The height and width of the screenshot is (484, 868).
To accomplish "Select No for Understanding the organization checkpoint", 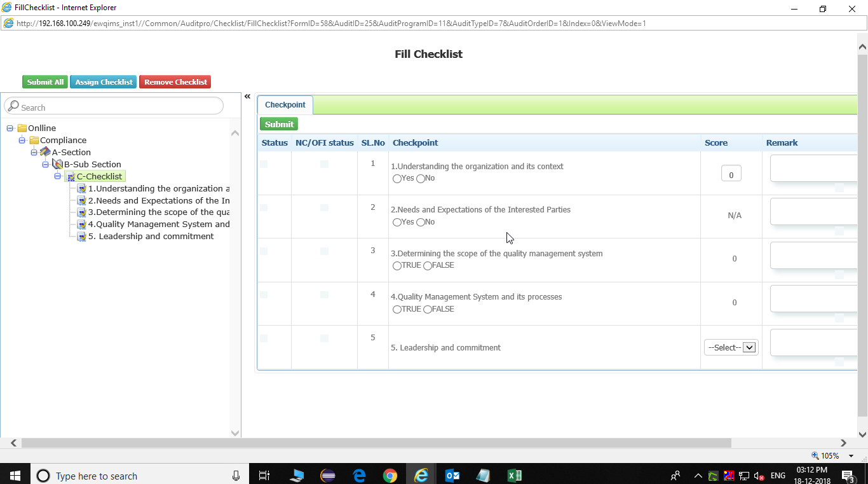I will click(x=421, y=179).
